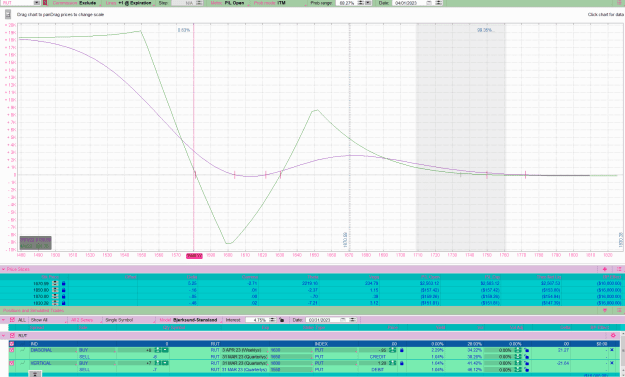Viewport: 625px width, 377px height.
Task: Collapse the Price Slices section
Action: click(3, 269)
